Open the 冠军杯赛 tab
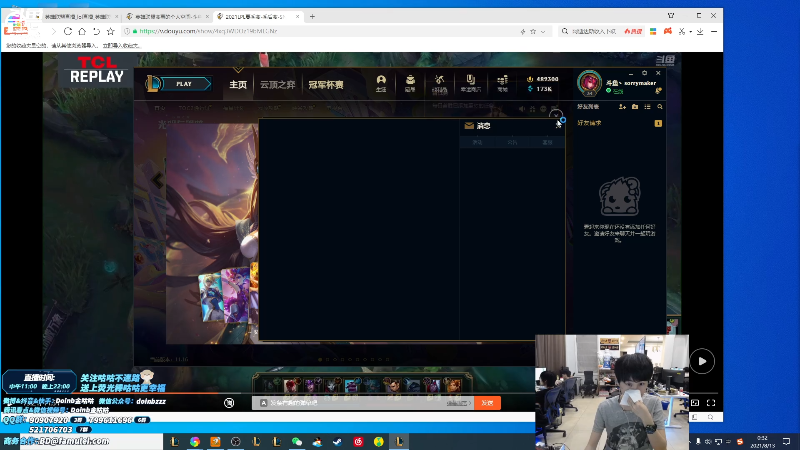The image size is (800, 450). click(x=326, y=85)
